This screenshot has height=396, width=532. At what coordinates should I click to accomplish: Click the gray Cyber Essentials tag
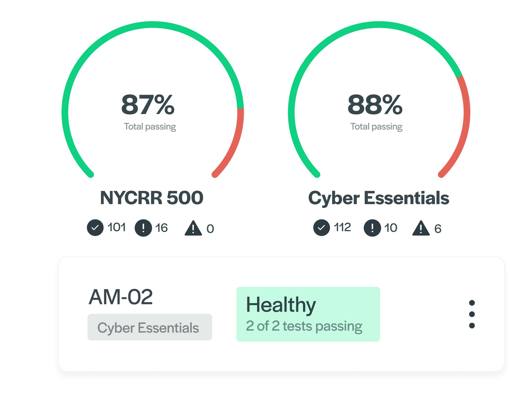coord(150,327)
